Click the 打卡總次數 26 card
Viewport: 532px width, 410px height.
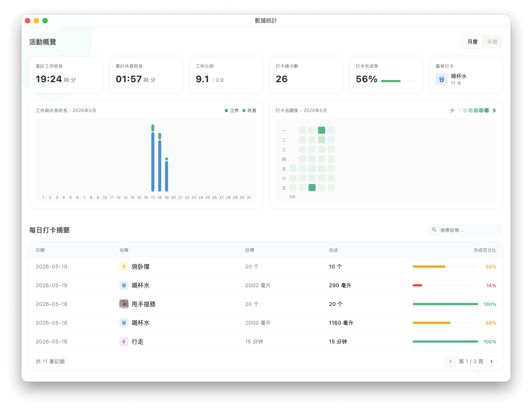[306, 75]
